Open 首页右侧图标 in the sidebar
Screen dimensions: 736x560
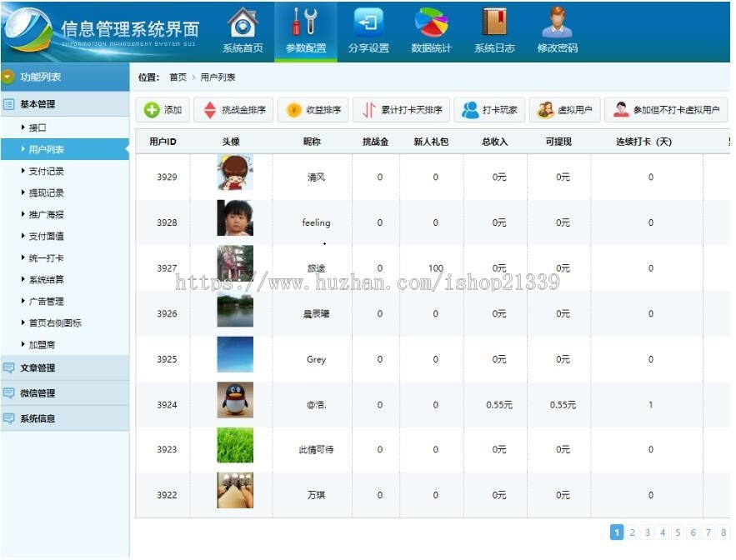(x=55, y=323)
